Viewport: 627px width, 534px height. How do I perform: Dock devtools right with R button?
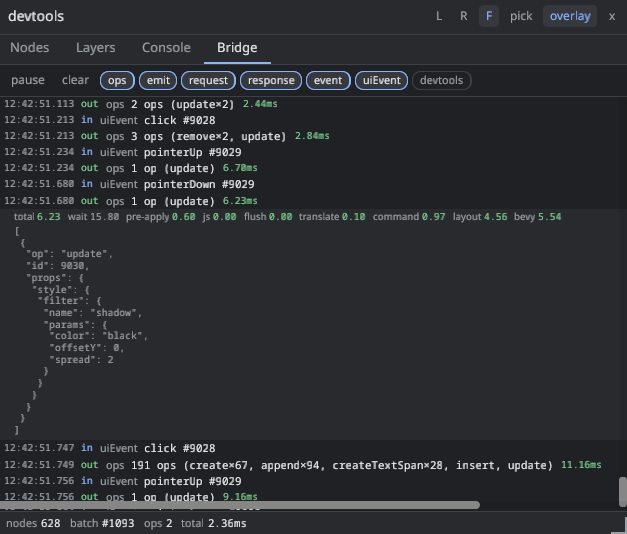point(463,16)
